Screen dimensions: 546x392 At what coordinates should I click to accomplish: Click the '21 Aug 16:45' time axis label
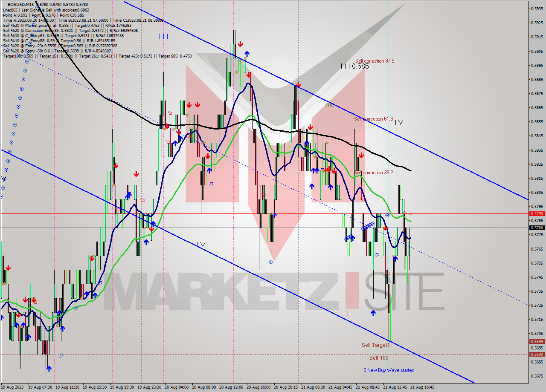click(x=422, y=387)
